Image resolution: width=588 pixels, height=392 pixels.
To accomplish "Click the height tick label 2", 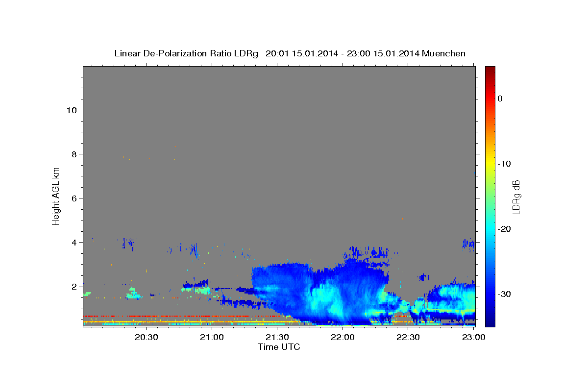I will [74, 286].
